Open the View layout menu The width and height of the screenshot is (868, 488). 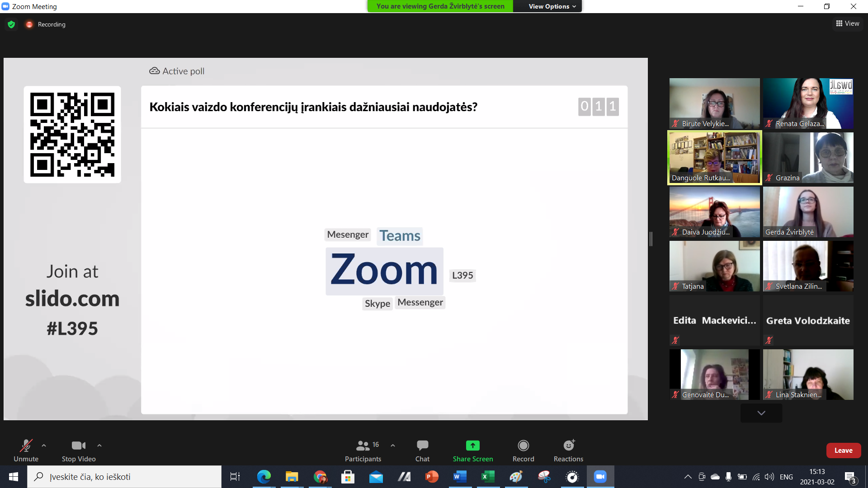click(x=848, y=23)
